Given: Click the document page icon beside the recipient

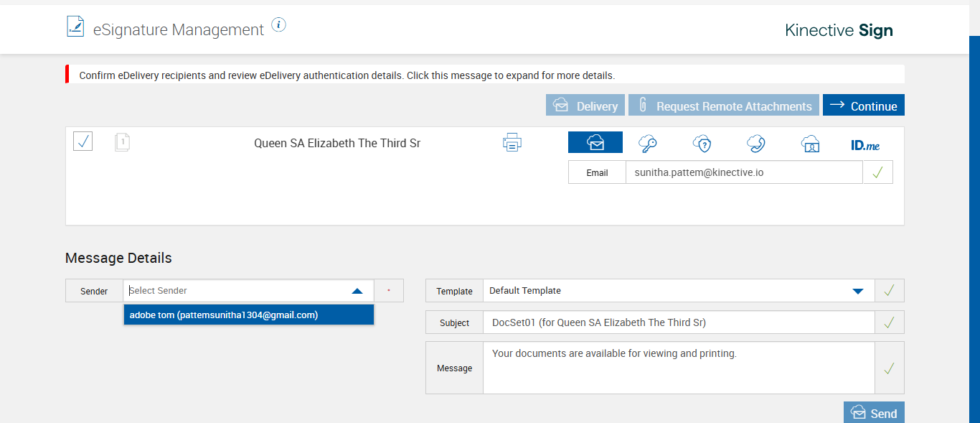Looking at the screenshot, I should click(x=122, y=142).
